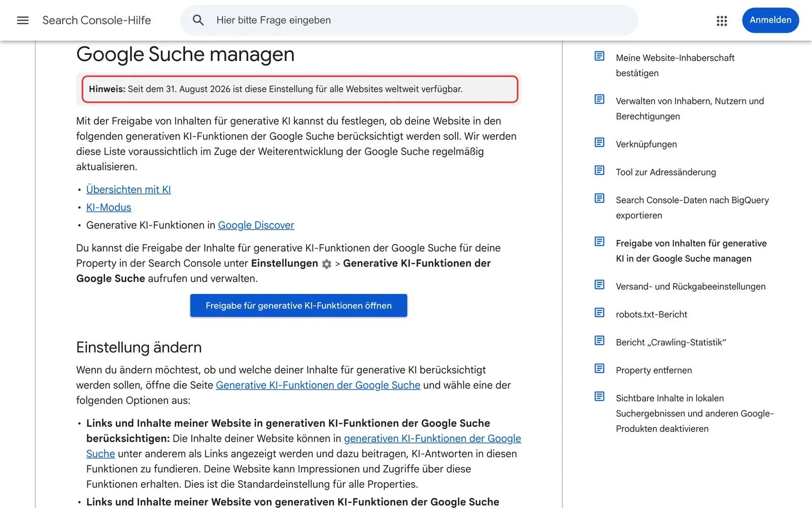The image size is (812, 508).
Task: Click the Einstellung ändern heading
Action: tap(139, 347)
